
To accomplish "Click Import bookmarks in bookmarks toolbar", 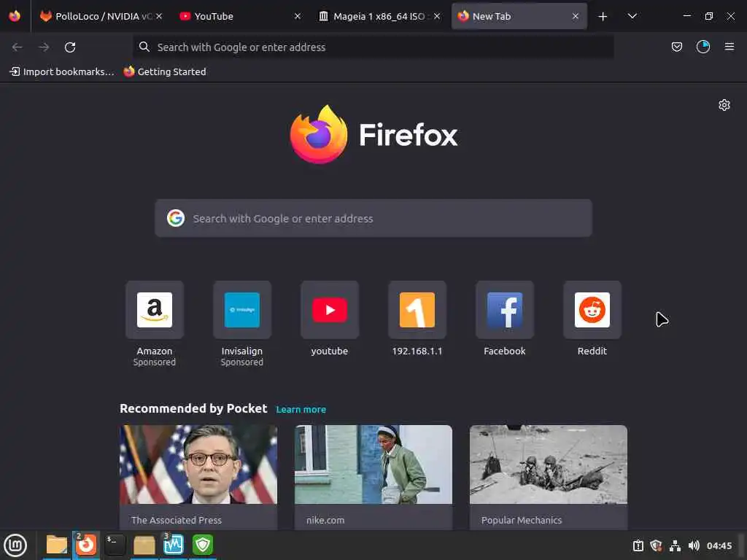I will point(63,71).
